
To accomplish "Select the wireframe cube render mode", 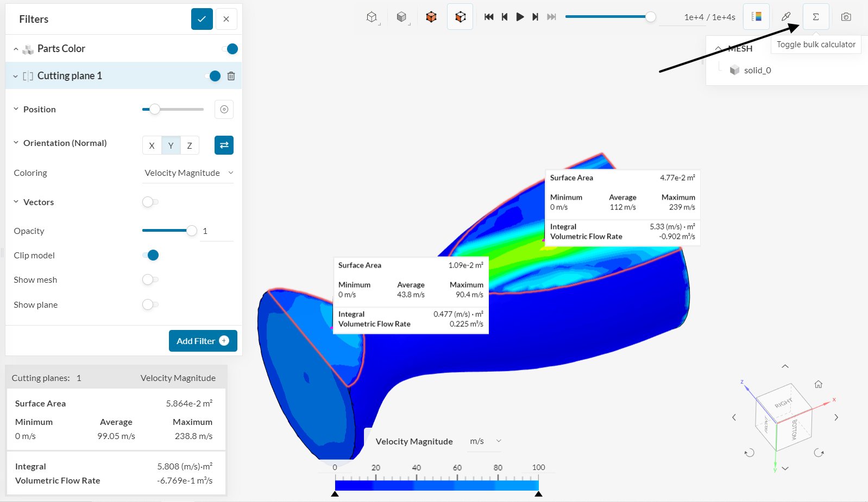I will [x=372, y=17].
